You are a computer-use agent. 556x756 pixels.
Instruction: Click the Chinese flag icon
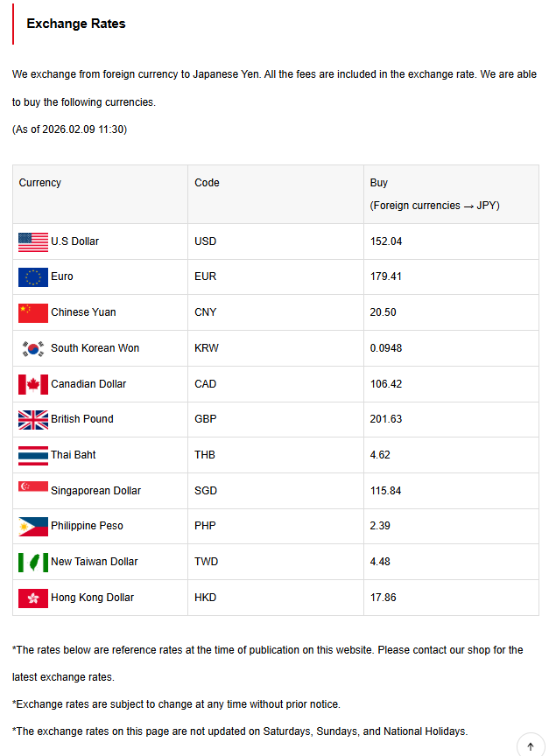[33, 312]
